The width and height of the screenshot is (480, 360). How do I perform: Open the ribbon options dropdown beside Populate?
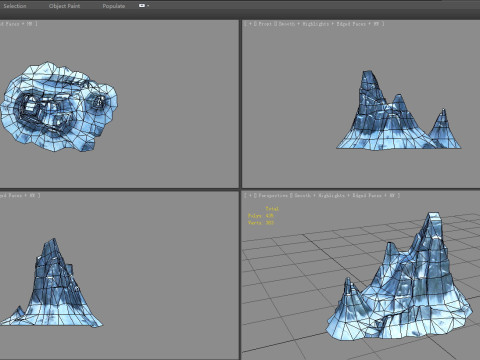pyautogui.click(x=144, y=6)
